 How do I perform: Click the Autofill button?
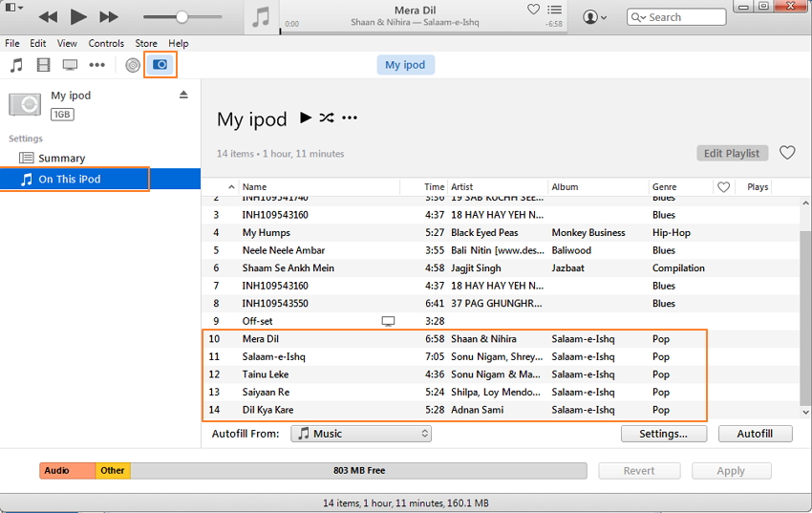pos(755,434)
